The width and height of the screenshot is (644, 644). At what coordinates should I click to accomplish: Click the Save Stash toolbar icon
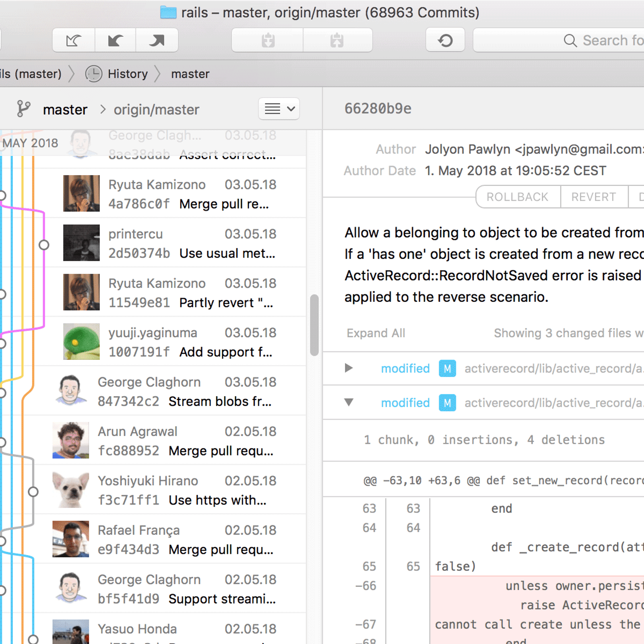[268, 40]
